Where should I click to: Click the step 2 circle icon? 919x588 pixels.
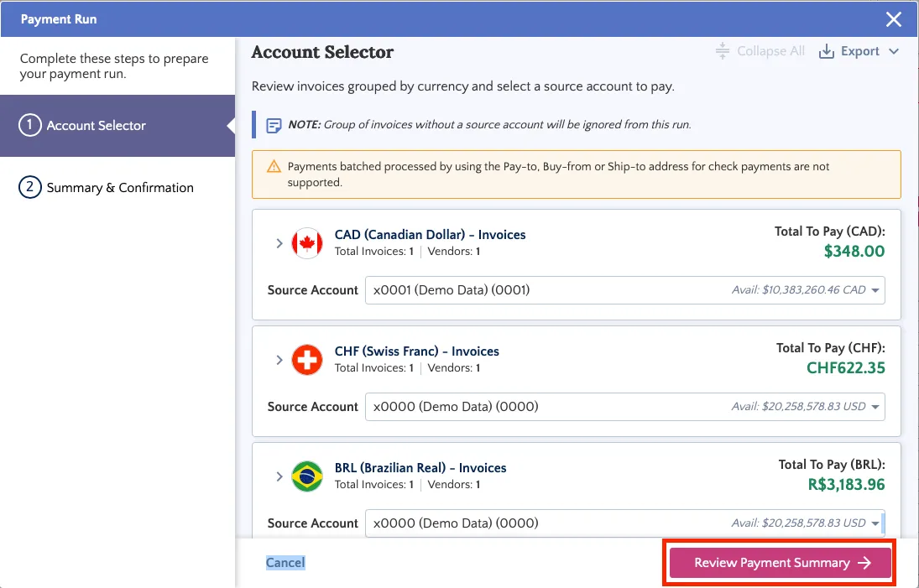(30, 187)
